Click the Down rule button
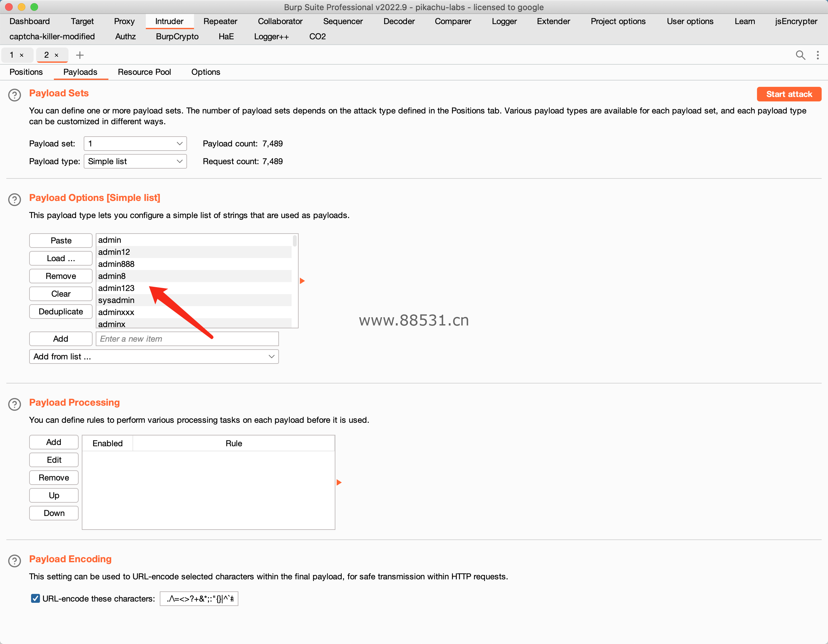The height and width of the screenshot is (644, 828). tap(54, 514)
